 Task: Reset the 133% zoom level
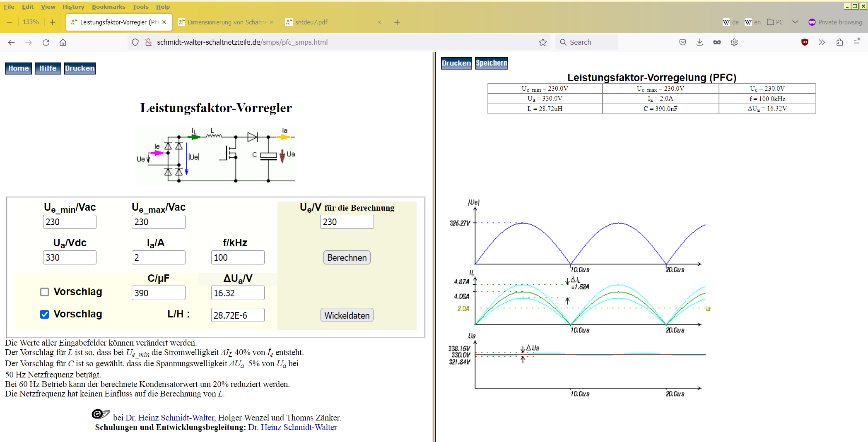pos(31,22)
